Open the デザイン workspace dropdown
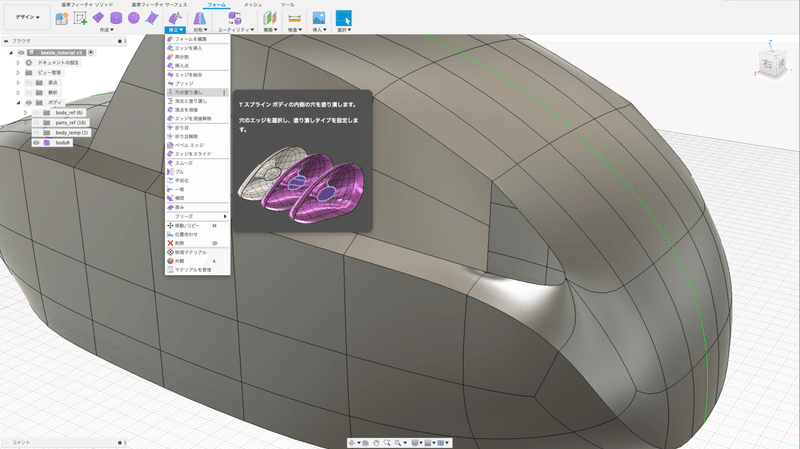Viewport: 800px width, 449px height. [x=27, y=17]
